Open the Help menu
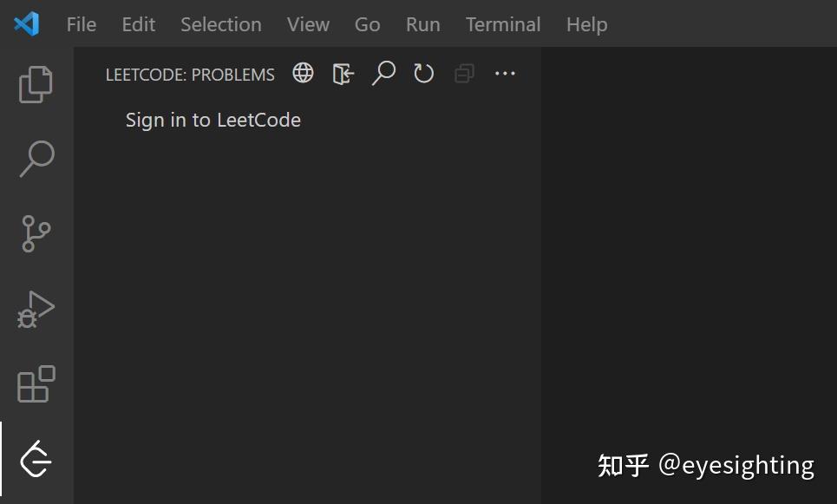837x504 pixels. (586, 24)
